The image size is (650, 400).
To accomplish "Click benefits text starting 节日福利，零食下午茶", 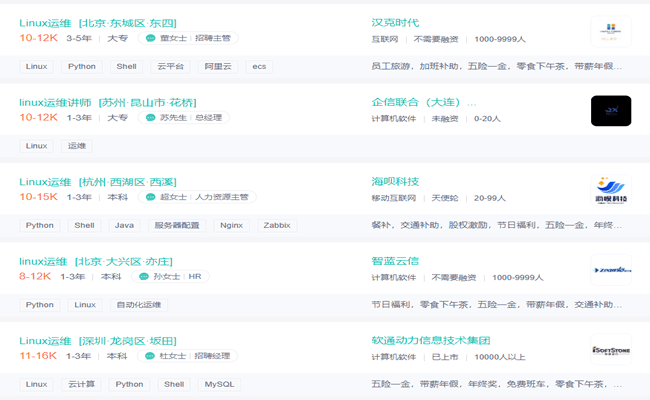I will pyautogui.click(x=497, y=305).
